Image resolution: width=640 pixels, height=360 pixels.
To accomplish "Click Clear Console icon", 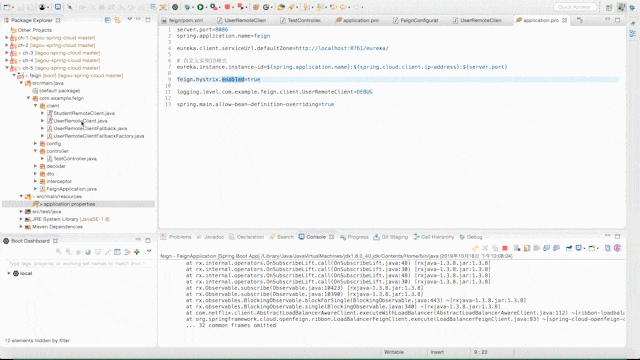I will 517,248.
